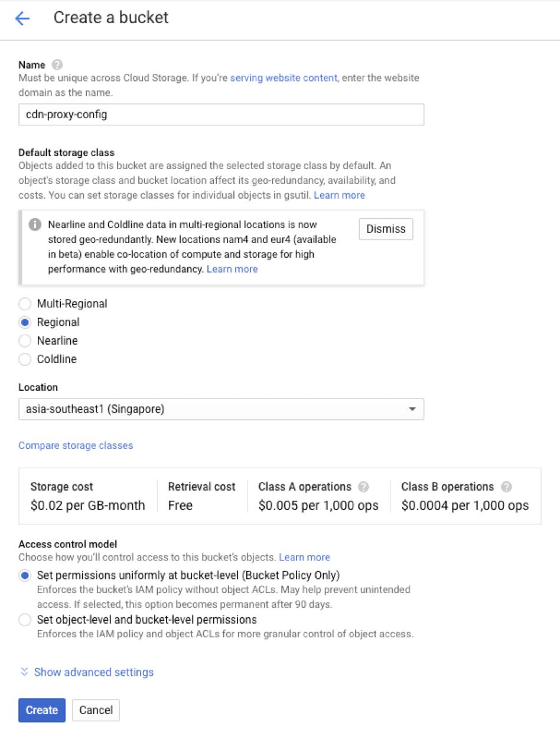Select the Regional storage class

click(25, 322)
